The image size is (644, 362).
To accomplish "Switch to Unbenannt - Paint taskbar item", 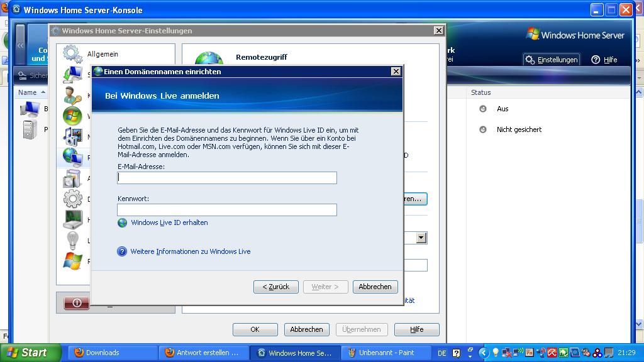I will [385, 353].
